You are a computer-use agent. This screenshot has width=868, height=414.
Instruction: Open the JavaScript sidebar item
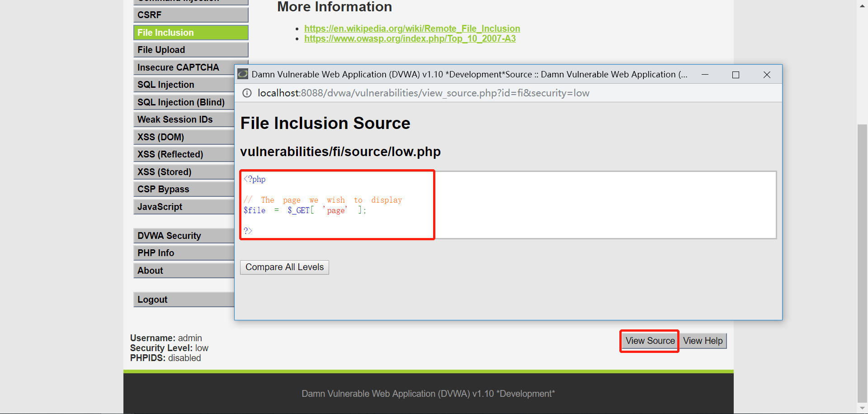(x=184, y=207)
